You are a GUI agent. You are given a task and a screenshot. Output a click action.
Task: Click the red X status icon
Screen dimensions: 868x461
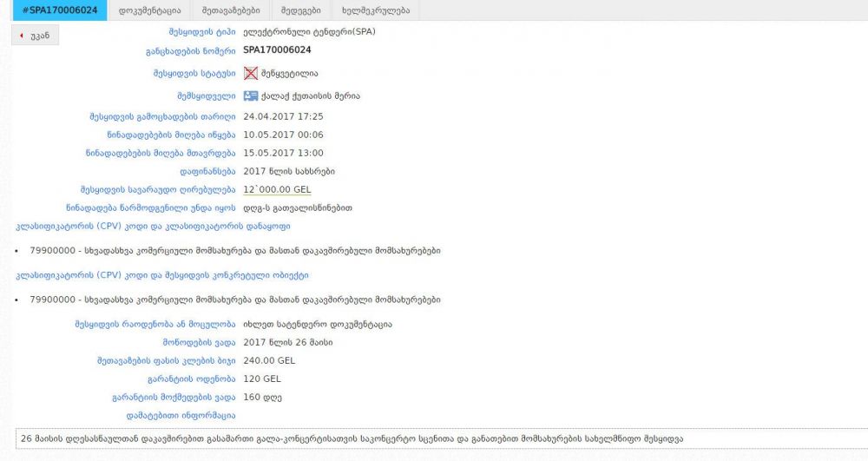tap(251, 74)
